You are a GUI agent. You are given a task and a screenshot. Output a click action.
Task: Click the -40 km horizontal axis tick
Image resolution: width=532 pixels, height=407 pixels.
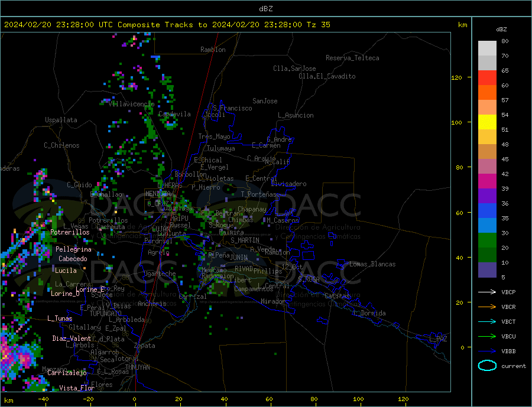[43, 399]
